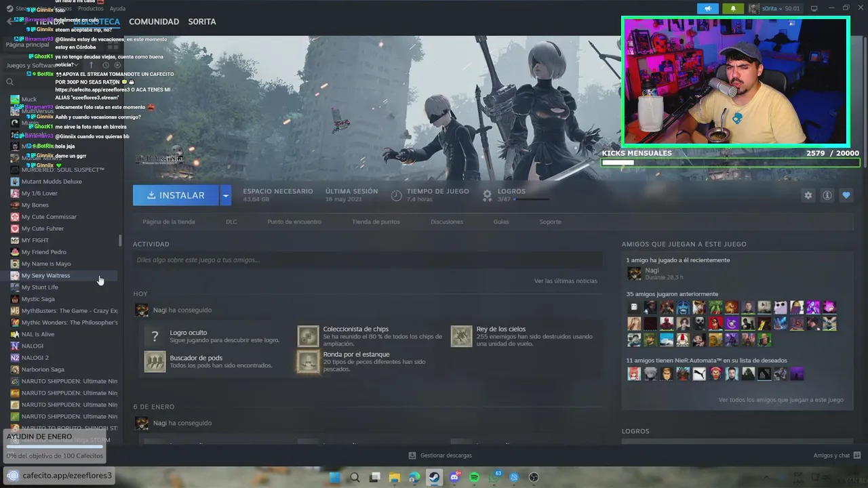Switch to Big Picture mode monitor icon
Screen dimensions: 868x488
814,9
